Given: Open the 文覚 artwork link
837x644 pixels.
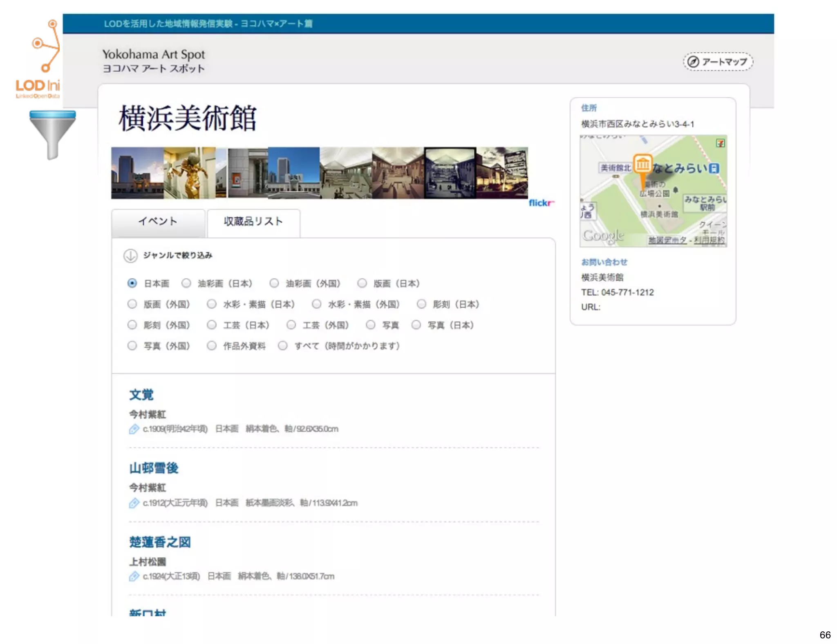Looking at the screenshot, I should click(x=141, y=395).
